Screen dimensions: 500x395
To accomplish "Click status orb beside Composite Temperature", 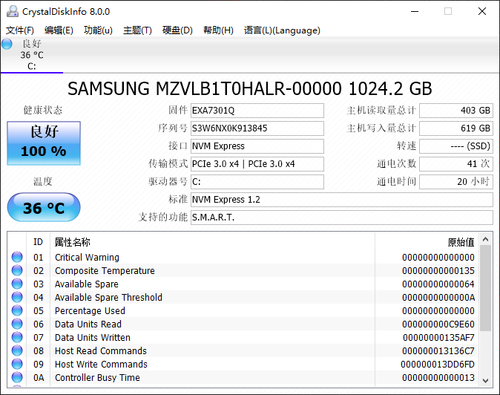I will tap(17, 270).
